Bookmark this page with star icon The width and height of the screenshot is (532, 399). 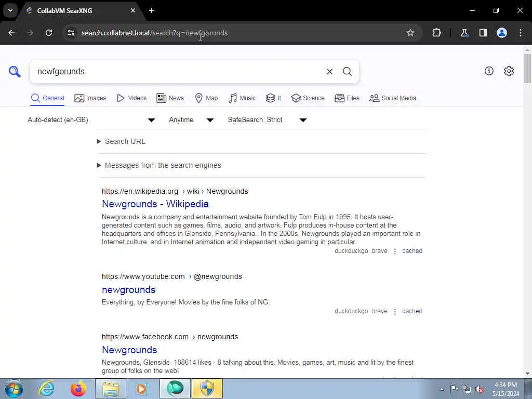pyautogui.click(x=410, y=33)
